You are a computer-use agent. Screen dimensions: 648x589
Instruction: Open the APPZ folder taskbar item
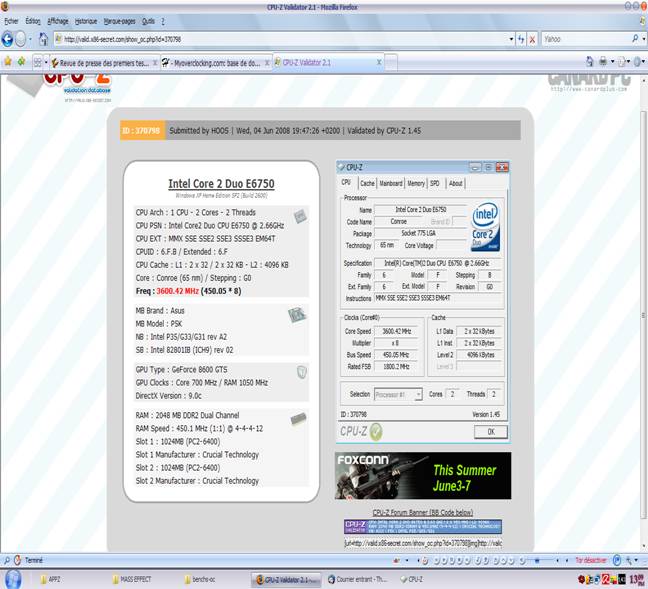point(50,579)
